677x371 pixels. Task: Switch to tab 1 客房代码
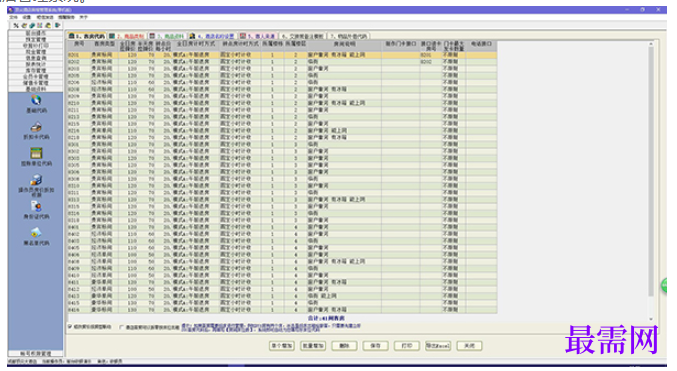(87, 36)
